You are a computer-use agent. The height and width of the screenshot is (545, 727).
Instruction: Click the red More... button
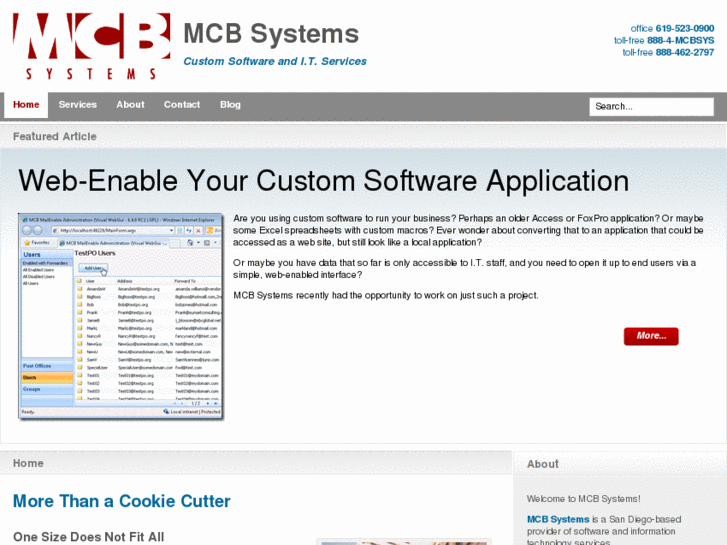coord(651,336)
